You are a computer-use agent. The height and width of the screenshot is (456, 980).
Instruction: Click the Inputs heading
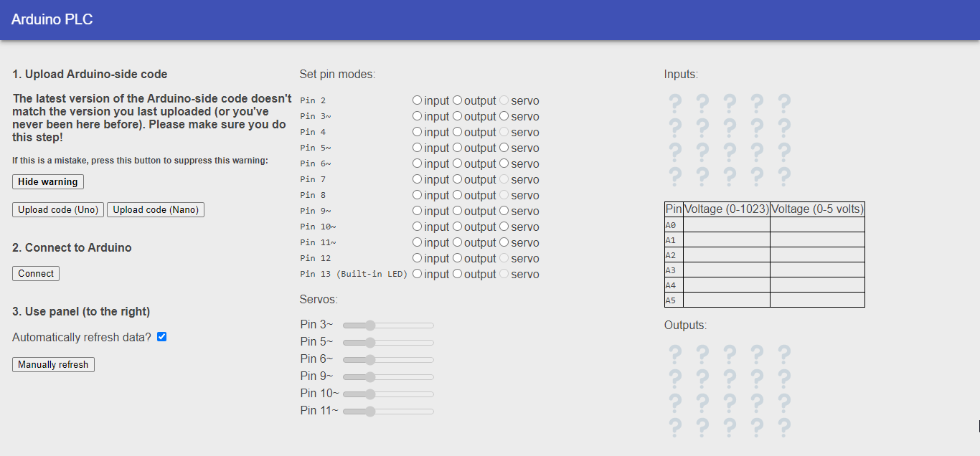[681, 74]
